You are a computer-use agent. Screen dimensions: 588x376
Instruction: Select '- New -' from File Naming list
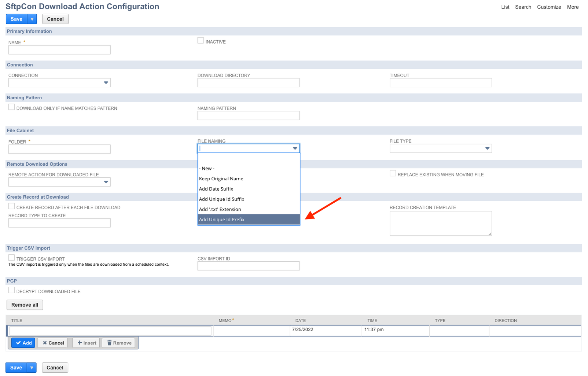point(249,169)
